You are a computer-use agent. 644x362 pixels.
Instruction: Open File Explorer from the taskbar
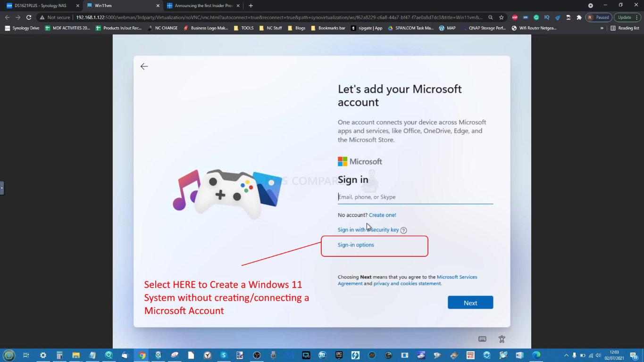(76, 355)
